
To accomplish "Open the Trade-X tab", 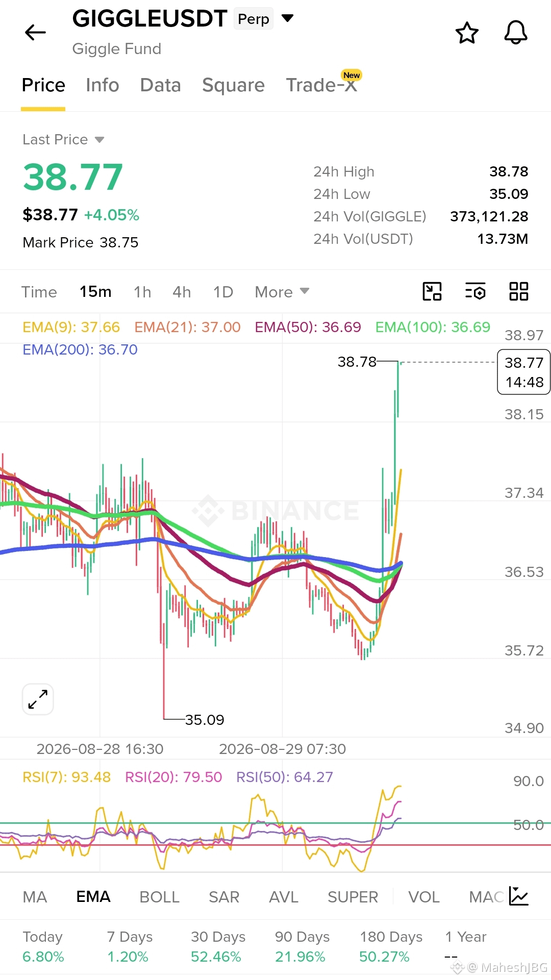I will tap(321, 85).
